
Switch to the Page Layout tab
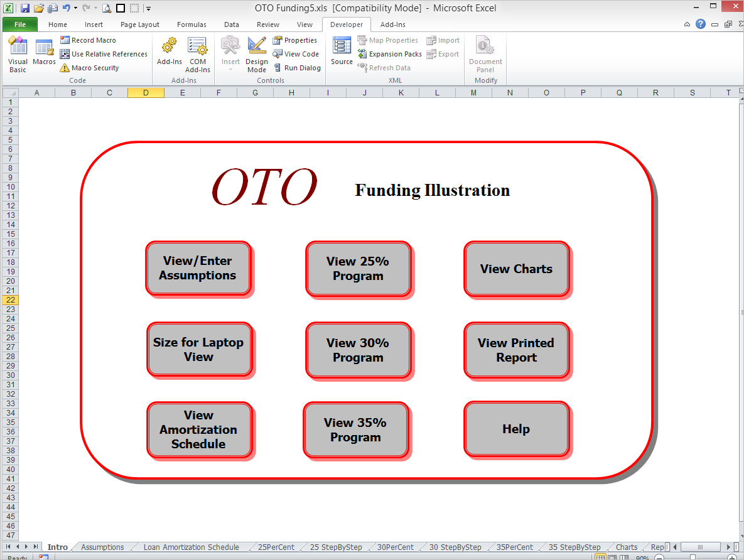point(139,24)
